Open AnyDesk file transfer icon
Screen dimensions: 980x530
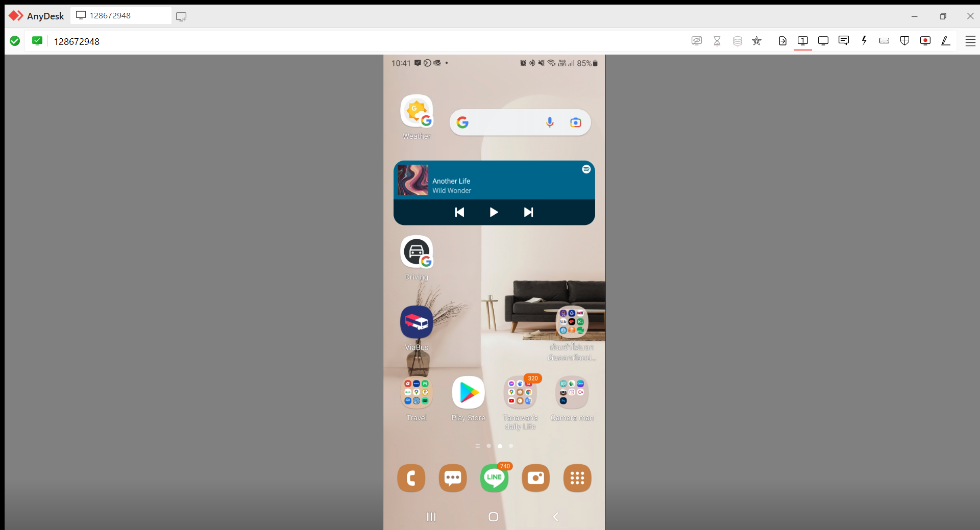pos(782,41)
